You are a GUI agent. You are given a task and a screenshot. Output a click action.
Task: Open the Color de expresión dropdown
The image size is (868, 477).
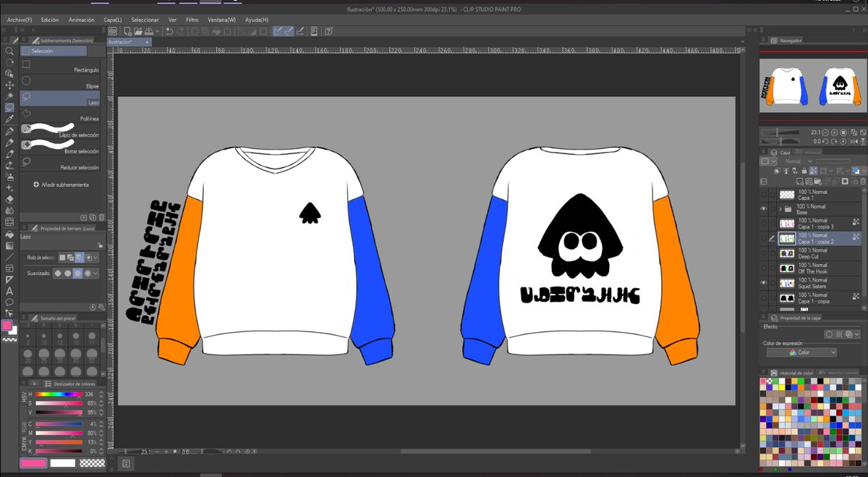tap(801, 353)
